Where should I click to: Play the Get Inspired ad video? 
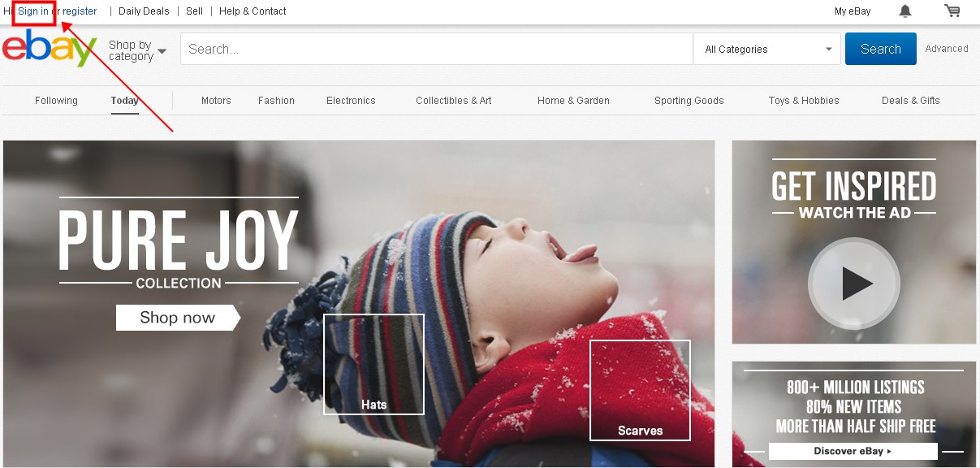tap(853, 284)
